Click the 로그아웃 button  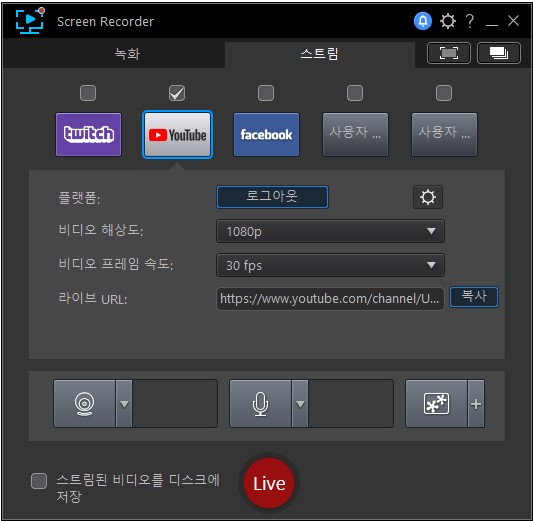tap(272, 197)
